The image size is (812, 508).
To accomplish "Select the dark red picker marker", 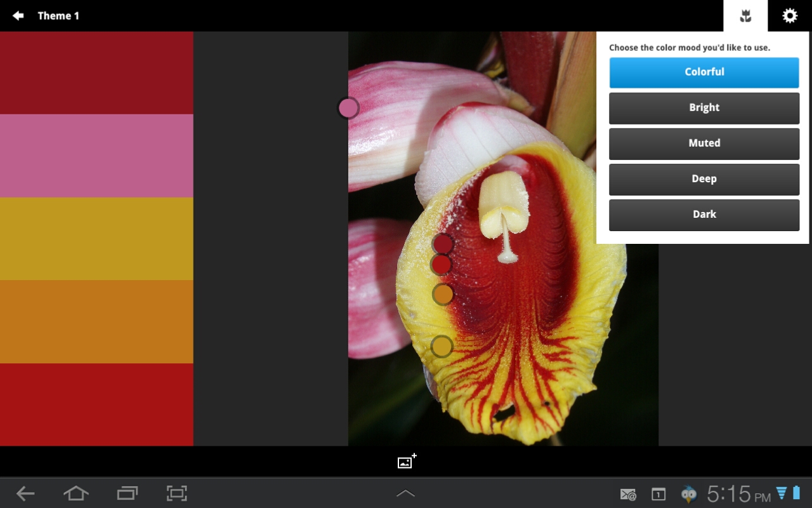I will coord(442,244).
